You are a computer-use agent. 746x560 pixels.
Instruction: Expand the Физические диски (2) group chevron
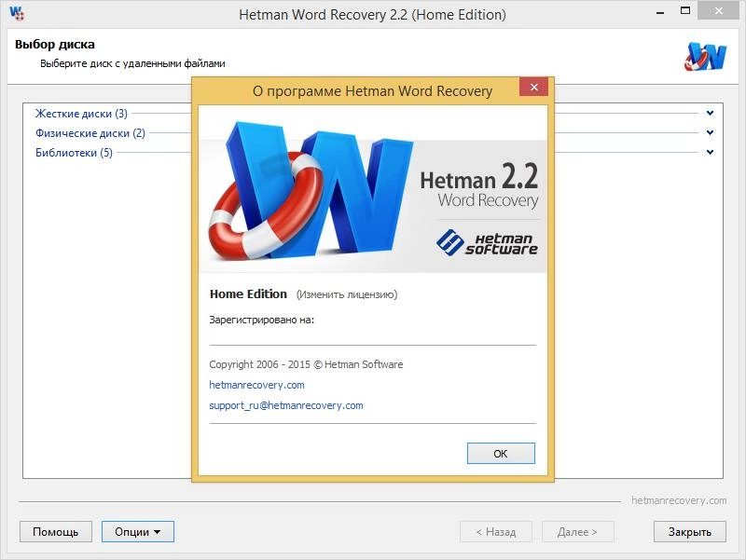pyautogui.click(x=710, y=132)
